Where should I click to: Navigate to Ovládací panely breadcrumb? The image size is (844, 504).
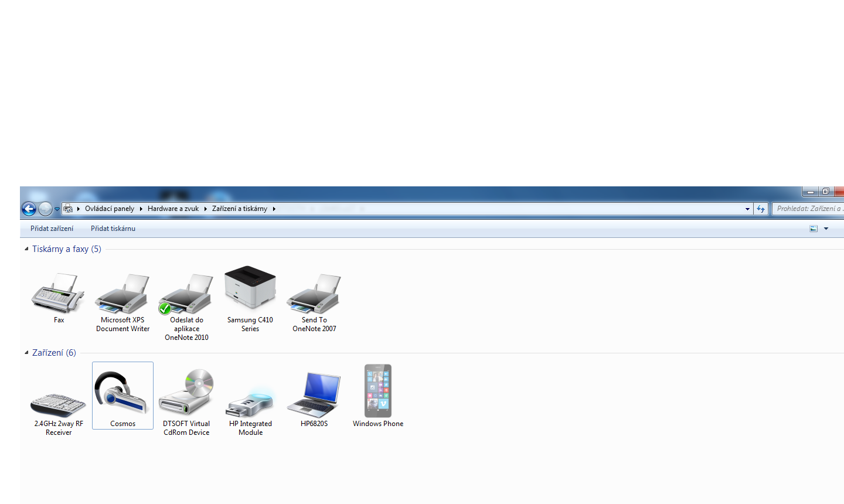point(110,209)
